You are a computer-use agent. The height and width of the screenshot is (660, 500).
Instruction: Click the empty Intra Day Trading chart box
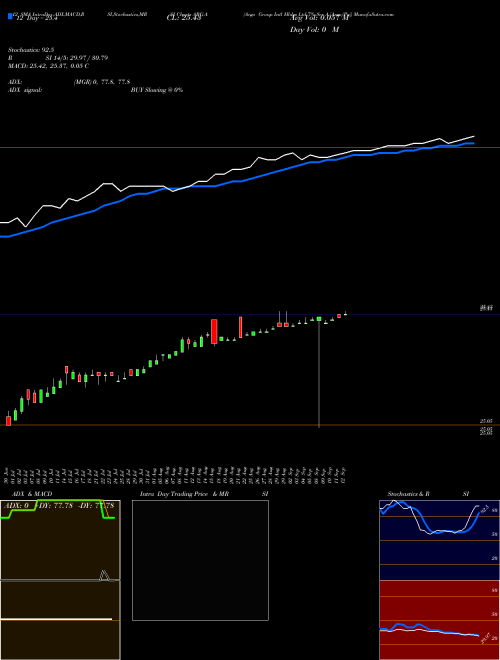coord(200,560)
